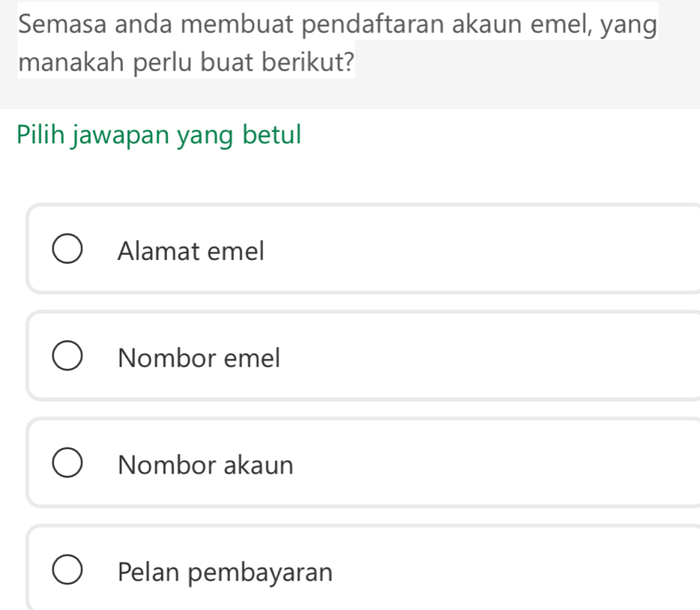Click the 'Alamat emel' answer text
This screenshot has width=700, height=610.
(191, 251)
